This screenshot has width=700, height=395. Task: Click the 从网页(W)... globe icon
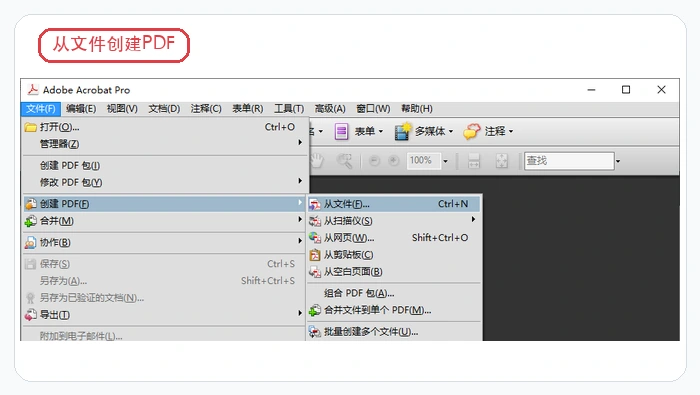coord(315,238)
